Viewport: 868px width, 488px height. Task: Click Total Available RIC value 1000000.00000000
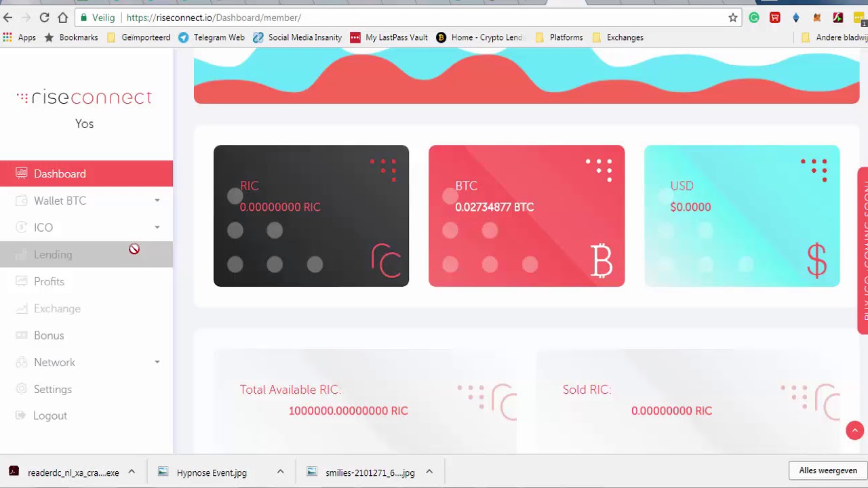pos(349,411)
